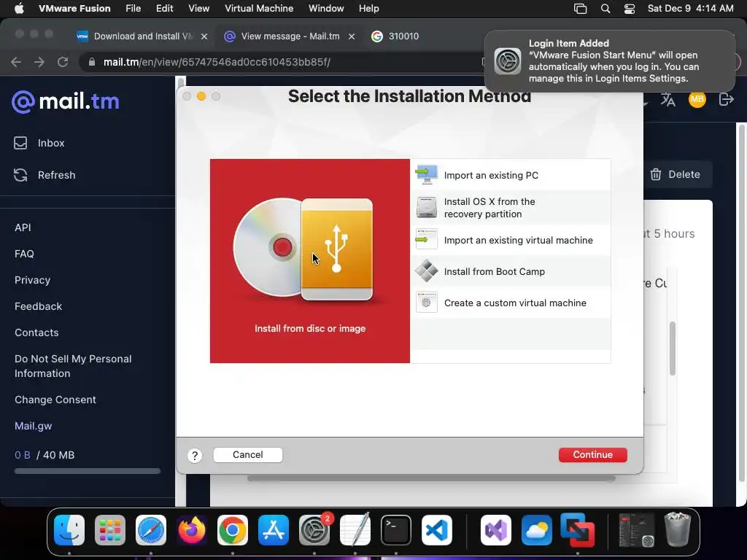Open the Edit menu
This screenshot has height=560, width=747.
[164, 9]
